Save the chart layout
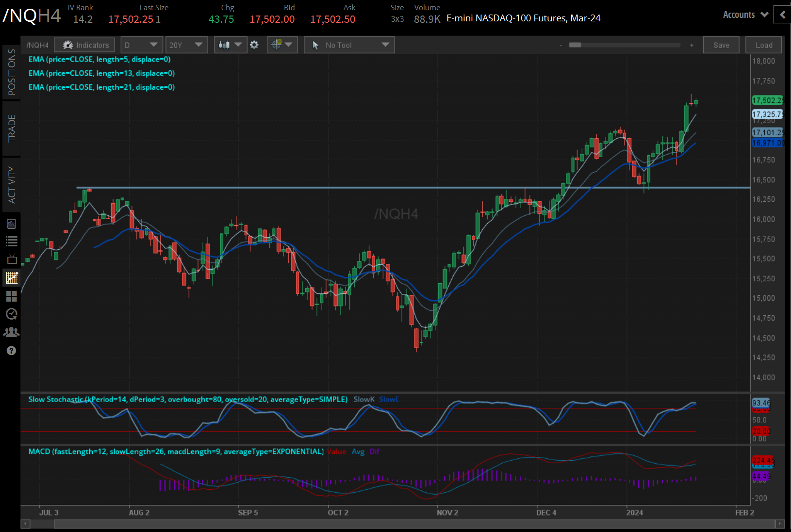This screenshot has height=532, width=791. point(721,45)
